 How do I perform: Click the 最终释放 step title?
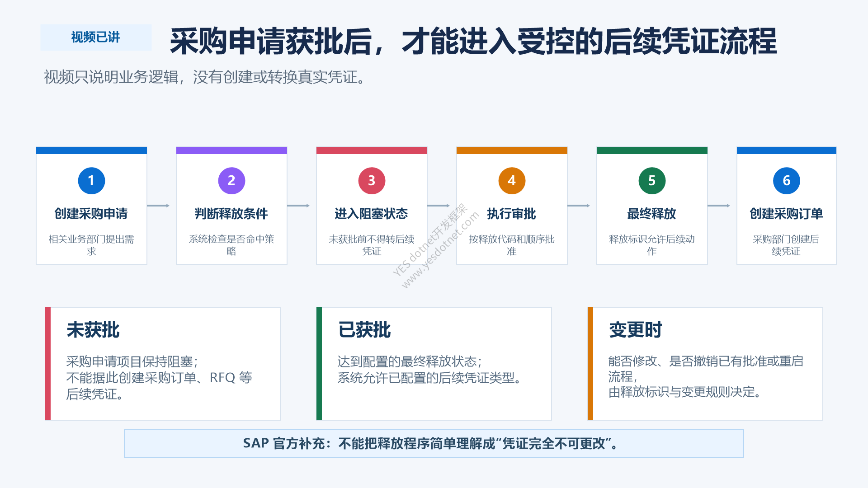pos(652,214)
